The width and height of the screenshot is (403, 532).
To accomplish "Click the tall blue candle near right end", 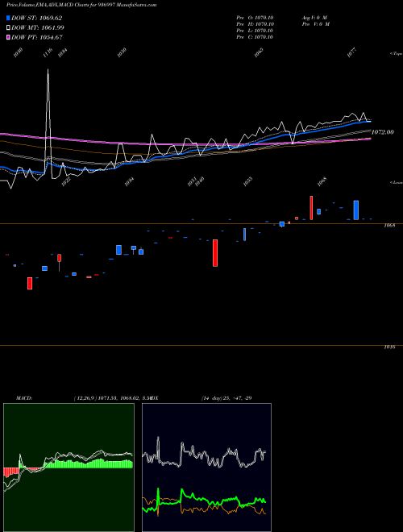I will point(355,210).
